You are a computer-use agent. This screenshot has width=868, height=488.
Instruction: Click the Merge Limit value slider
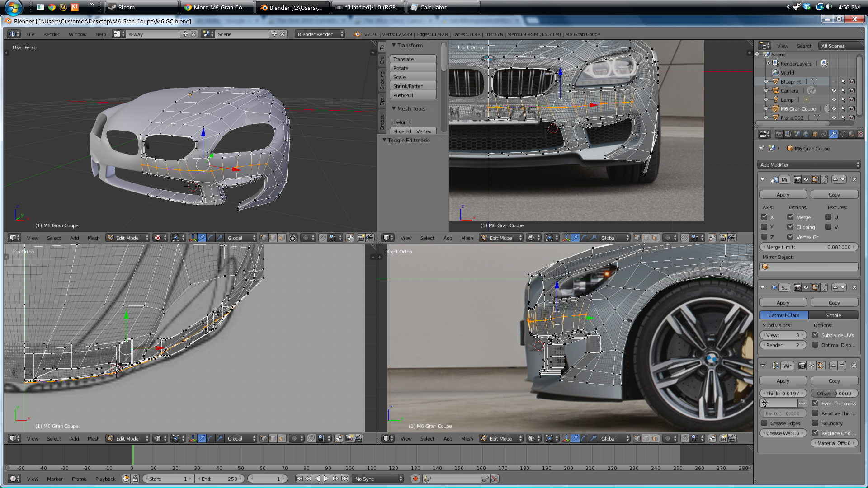pos(809,247)
